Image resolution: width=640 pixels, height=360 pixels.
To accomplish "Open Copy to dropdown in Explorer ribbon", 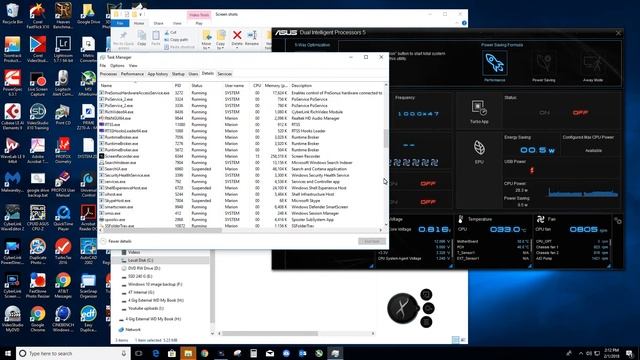I will tap(221, 40).
